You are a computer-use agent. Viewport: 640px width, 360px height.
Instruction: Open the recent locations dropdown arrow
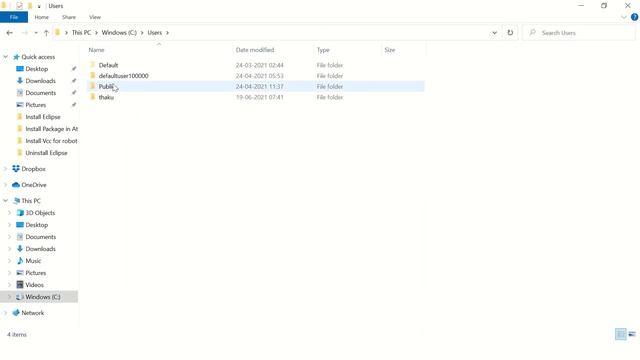(x=36, y=33)
